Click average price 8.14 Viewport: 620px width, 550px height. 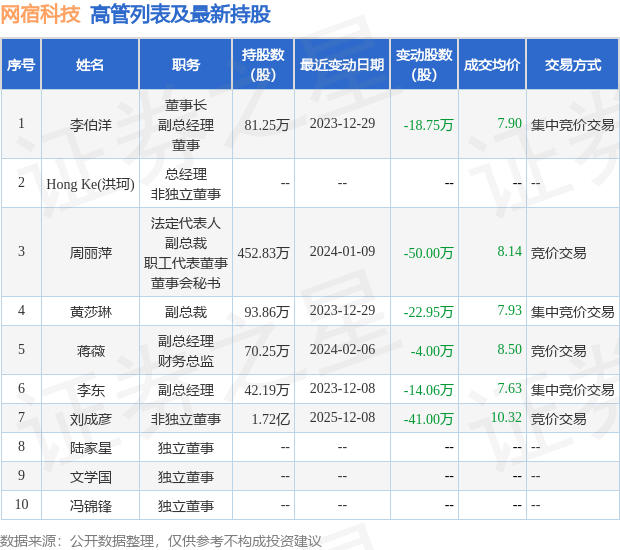(510, 251)
